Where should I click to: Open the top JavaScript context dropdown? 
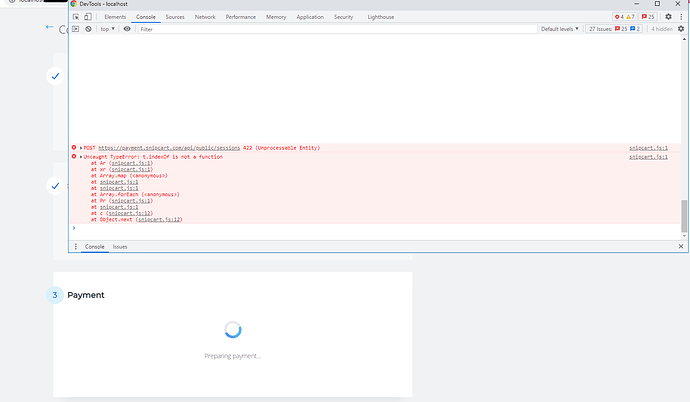tap(107, 29)
